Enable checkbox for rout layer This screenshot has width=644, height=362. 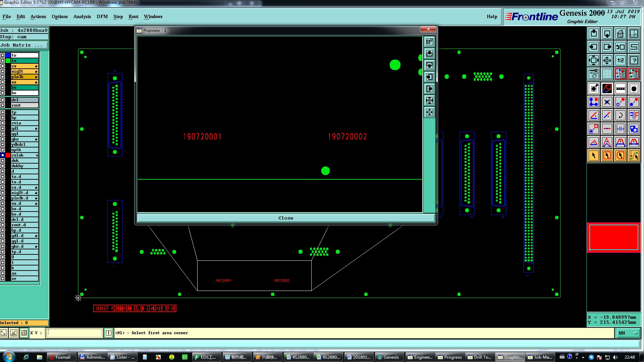click(3, 105)
